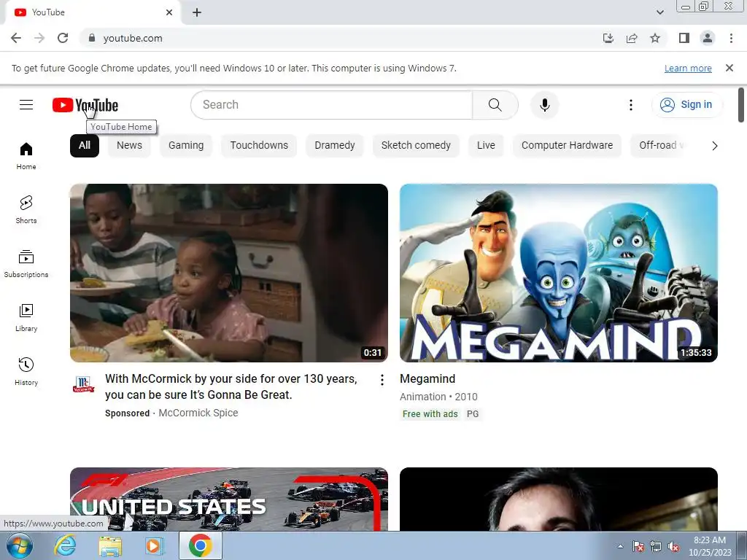The image size is (747, 560).
Task: Open a new tab with the plus button
Action: pyautogui.click(x=197, y=12)
